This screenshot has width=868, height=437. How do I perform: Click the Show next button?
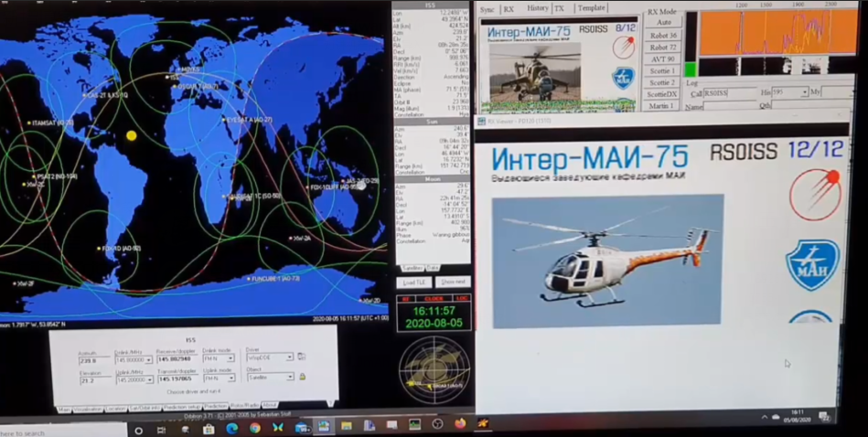click(453, 282)
